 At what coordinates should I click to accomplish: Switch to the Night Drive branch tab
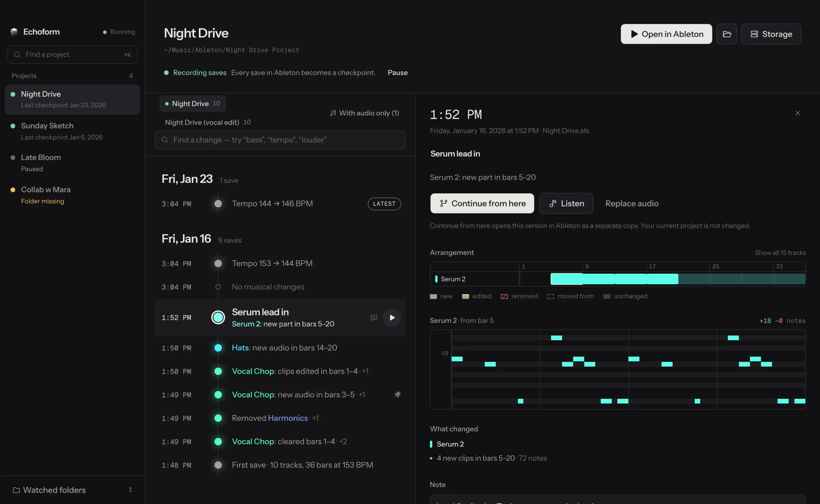tap(192, 104)
